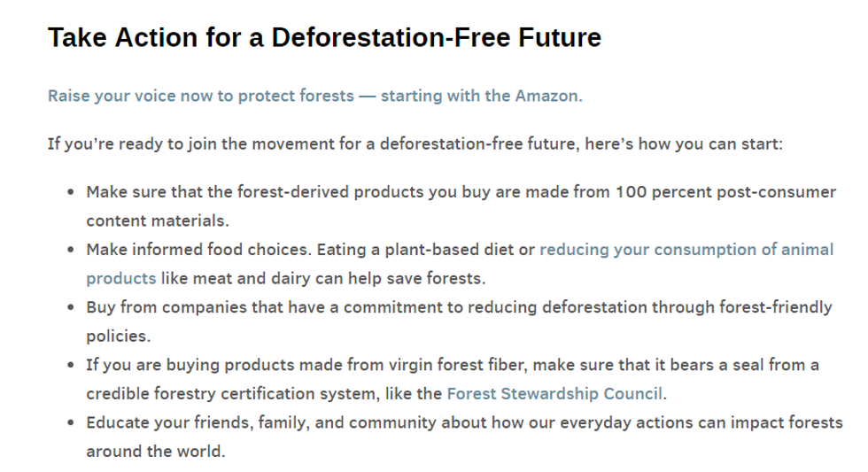Click the closing words 'around the world'
The height and width of the screenshot is (472, 868).
tap(155, 451)
